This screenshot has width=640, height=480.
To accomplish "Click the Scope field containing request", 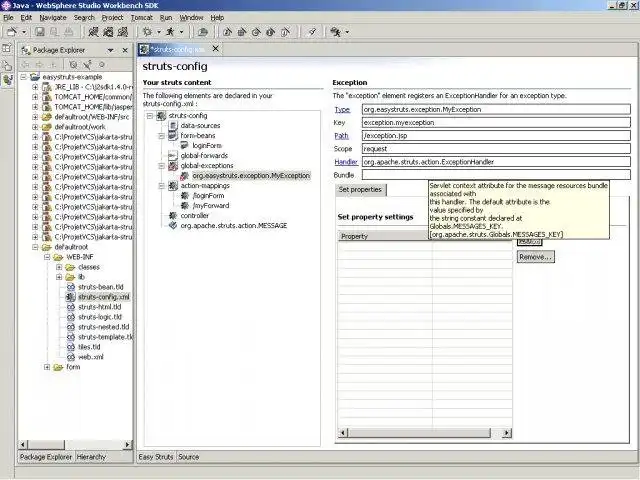I will click(x=496, y=149).
